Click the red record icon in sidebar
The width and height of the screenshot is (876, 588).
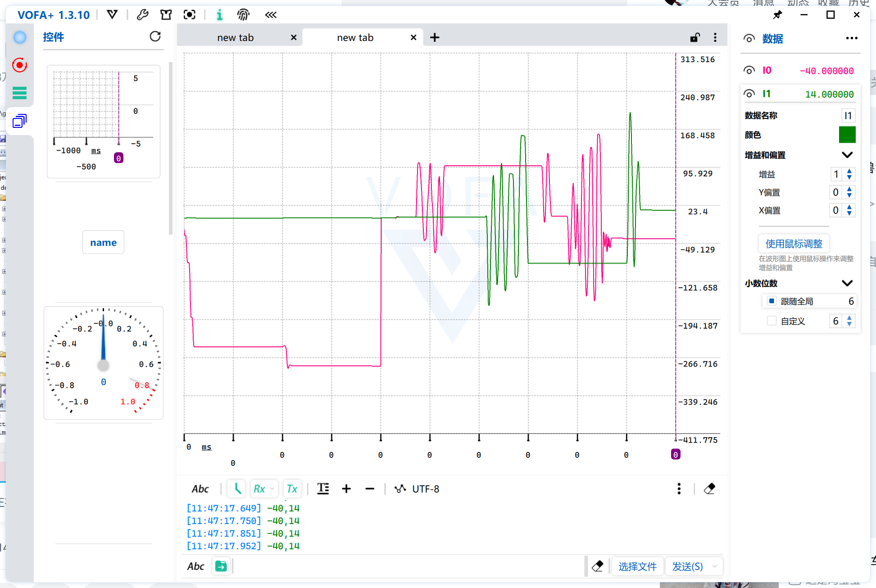(x=20, y=65)
